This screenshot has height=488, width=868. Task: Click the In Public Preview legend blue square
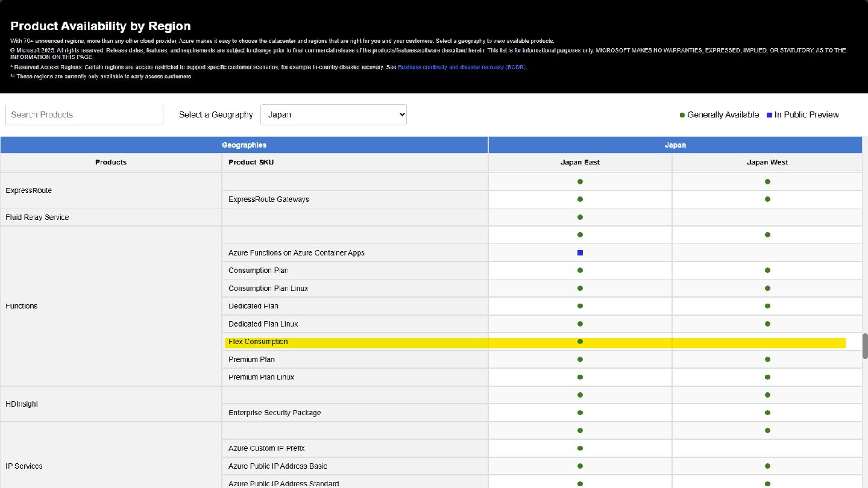pyautogui.click(x=769, y=115)
